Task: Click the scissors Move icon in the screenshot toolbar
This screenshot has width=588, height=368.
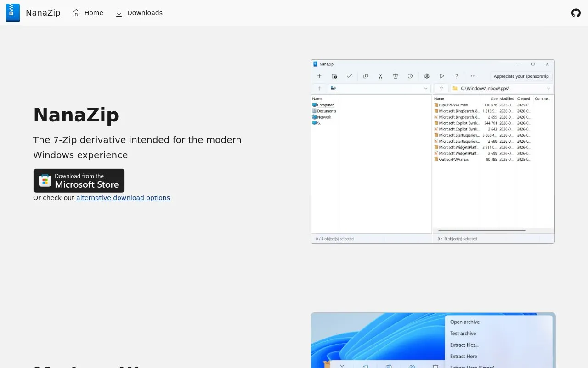Action: [380, 76]
